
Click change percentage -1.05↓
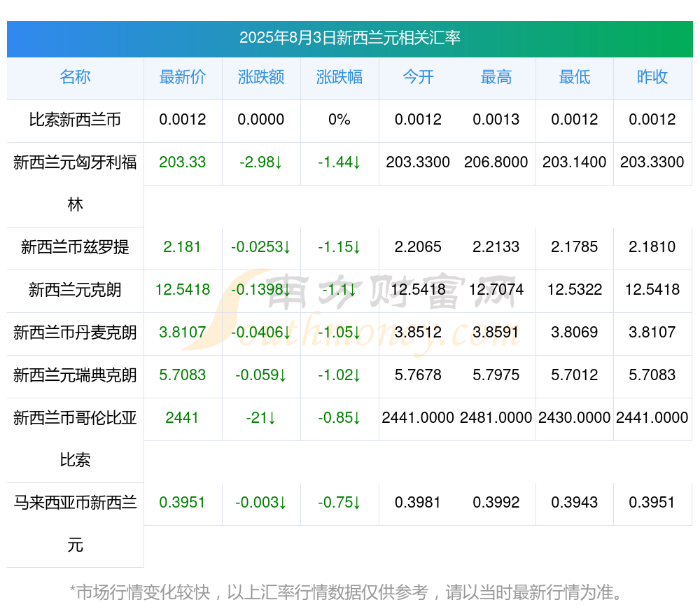(339, 332)
